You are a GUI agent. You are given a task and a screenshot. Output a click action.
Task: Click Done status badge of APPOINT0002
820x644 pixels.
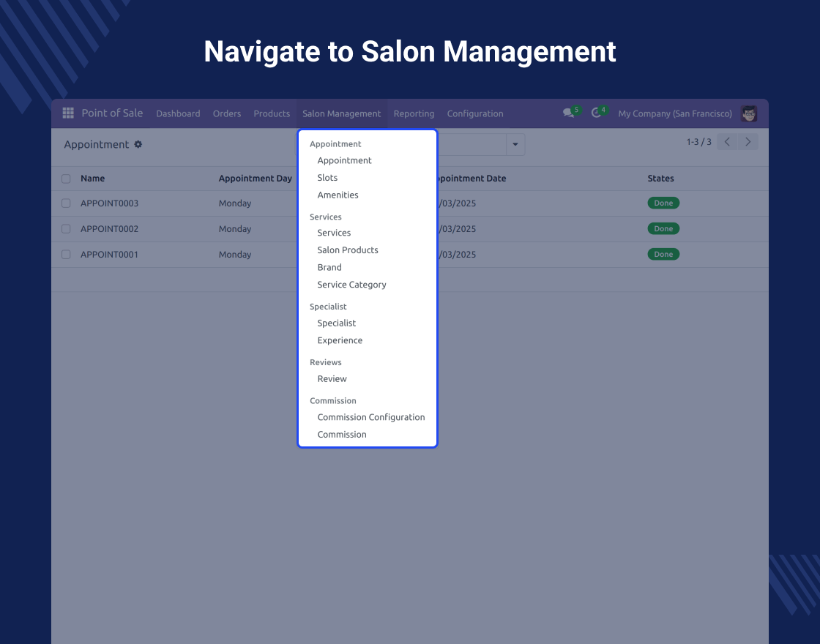pos(663,228)
